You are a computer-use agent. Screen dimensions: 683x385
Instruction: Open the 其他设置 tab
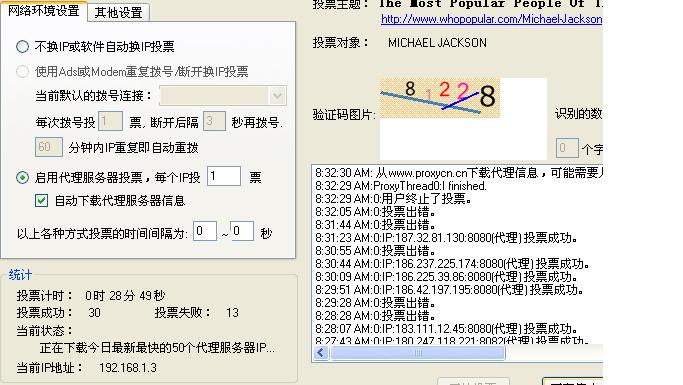coord(118,12)
